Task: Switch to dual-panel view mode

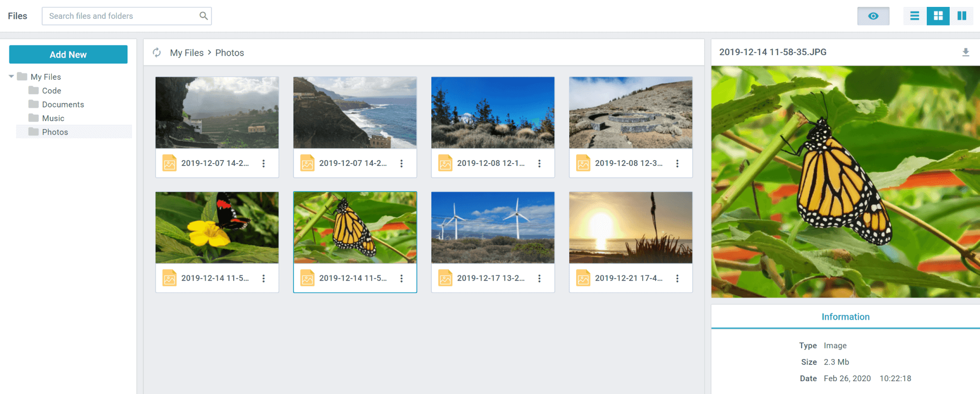Action: pos(961,16)
